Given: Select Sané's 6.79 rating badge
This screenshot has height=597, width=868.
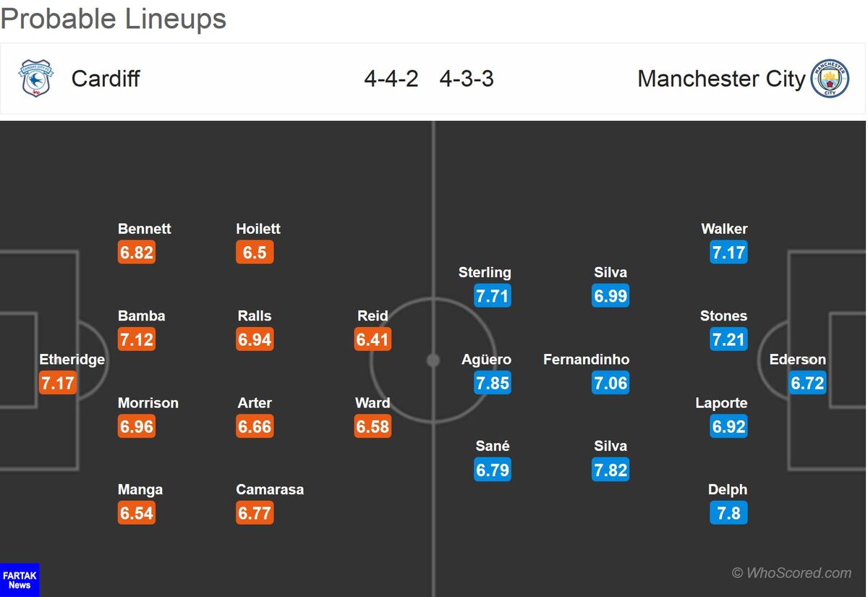Looking at the screenshot, I should click(x=493, y=470).
